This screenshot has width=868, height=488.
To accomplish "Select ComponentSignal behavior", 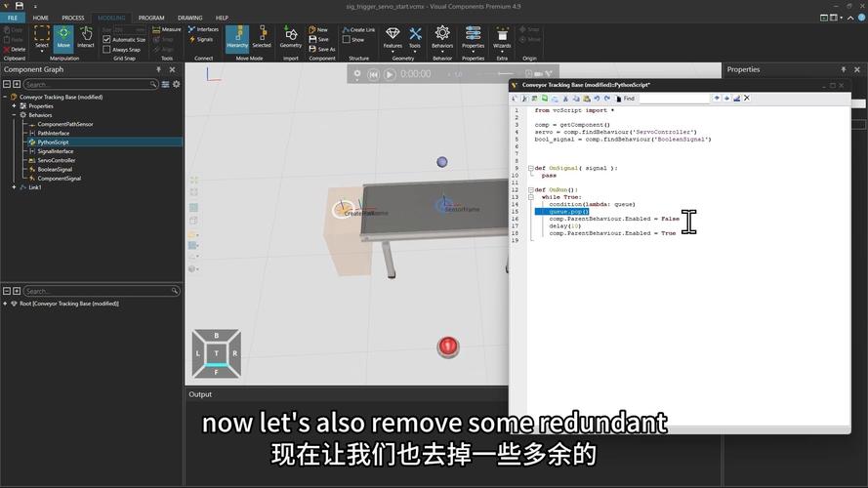I will (x=60, y=179).
